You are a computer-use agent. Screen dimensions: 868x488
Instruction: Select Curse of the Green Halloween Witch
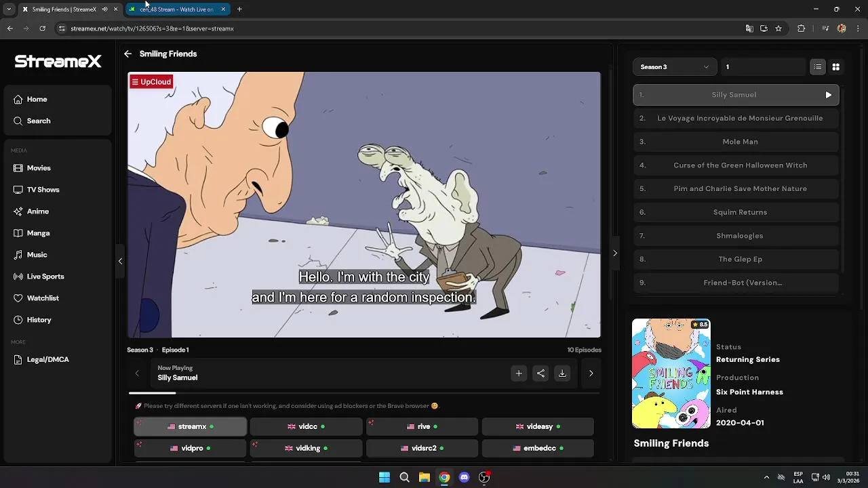736,165
